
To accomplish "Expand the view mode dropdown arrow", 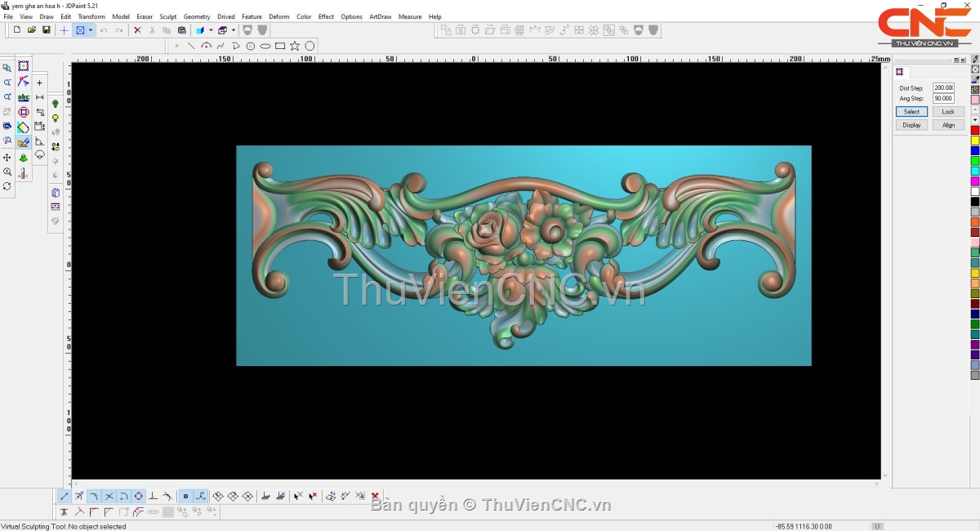I will [x=90, y=30].
